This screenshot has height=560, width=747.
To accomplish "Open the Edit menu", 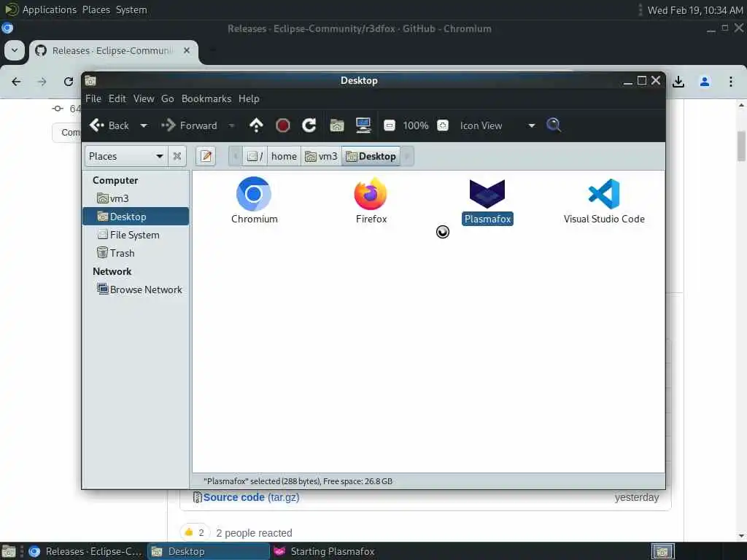I will (x=117, y=98).
